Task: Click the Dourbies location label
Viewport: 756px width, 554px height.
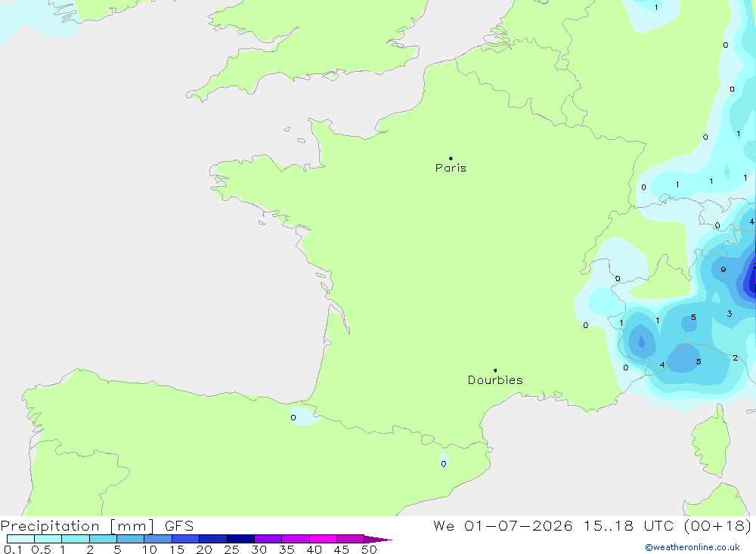Action: coord(495,380)
